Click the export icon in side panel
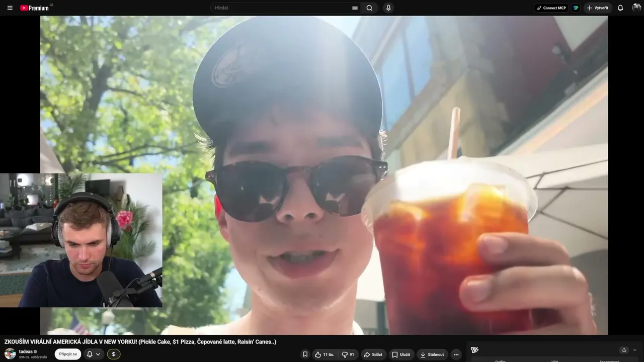The image size is (644, 362). pos(624,350)
